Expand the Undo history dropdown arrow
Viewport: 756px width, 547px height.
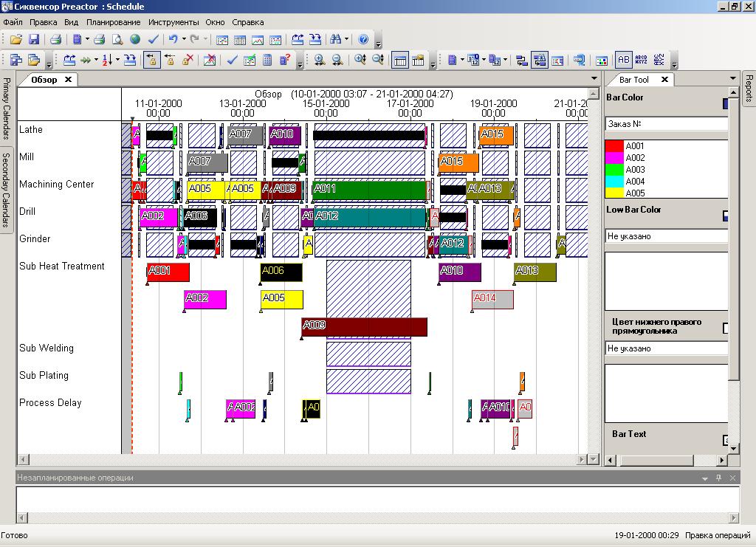click(184, 40)
